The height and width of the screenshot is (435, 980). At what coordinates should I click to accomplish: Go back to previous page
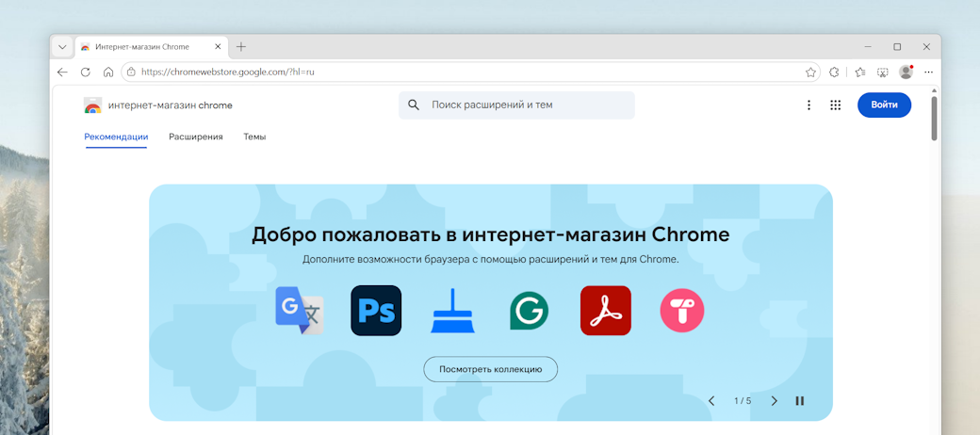pos(62,72)
